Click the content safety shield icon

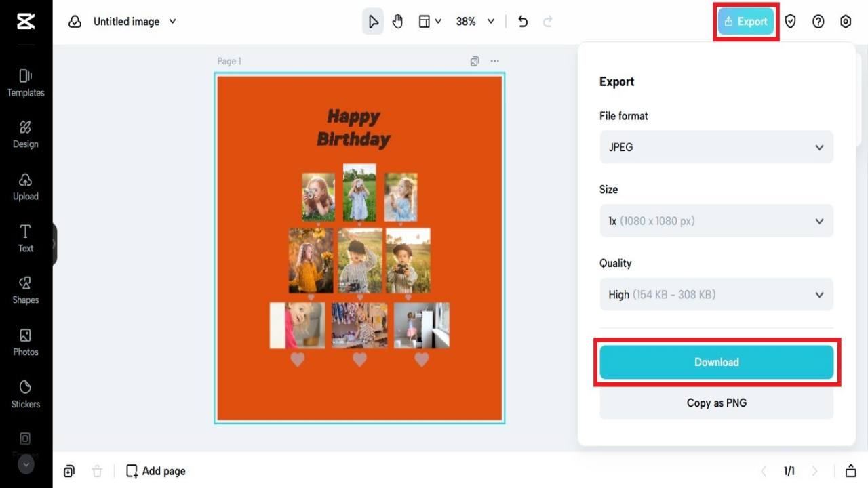tap(791, 21)
